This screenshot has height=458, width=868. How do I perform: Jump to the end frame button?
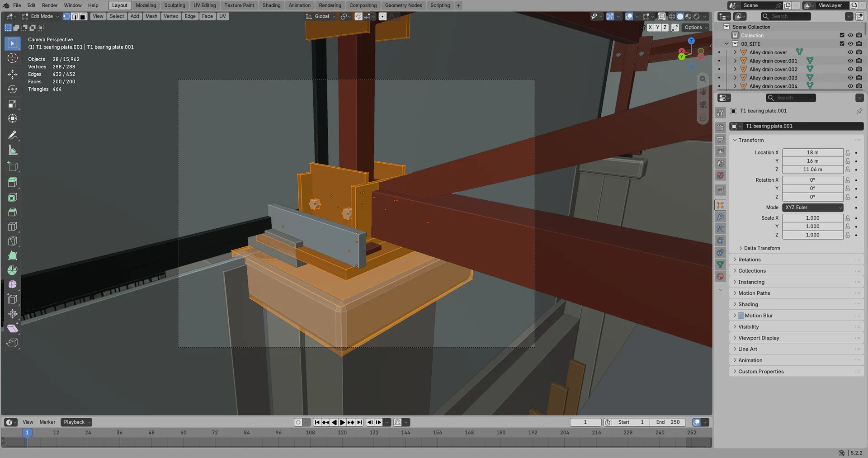click(359, 422)
